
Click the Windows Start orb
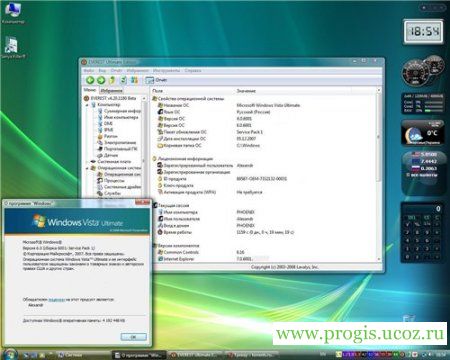10,354
